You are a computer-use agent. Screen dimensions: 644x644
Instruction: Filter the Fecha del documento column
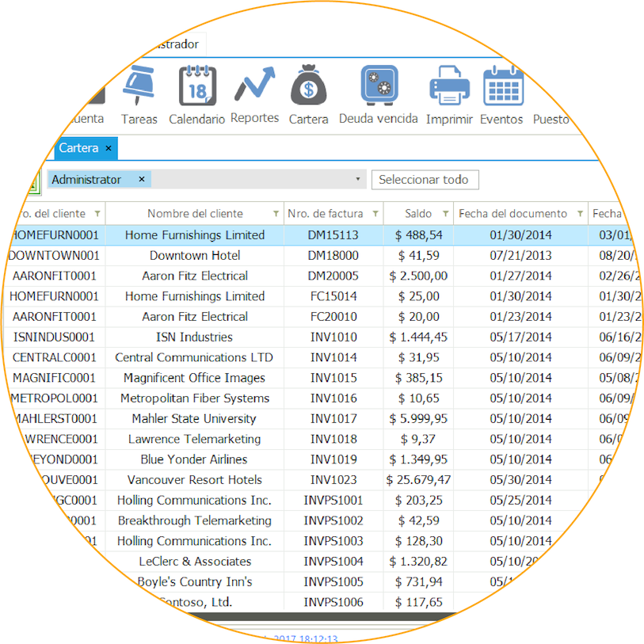click(x=581, y=214)
